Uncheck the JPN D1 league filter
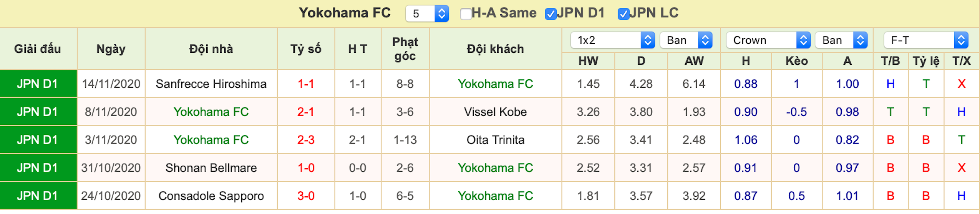 tap(551, 14)
